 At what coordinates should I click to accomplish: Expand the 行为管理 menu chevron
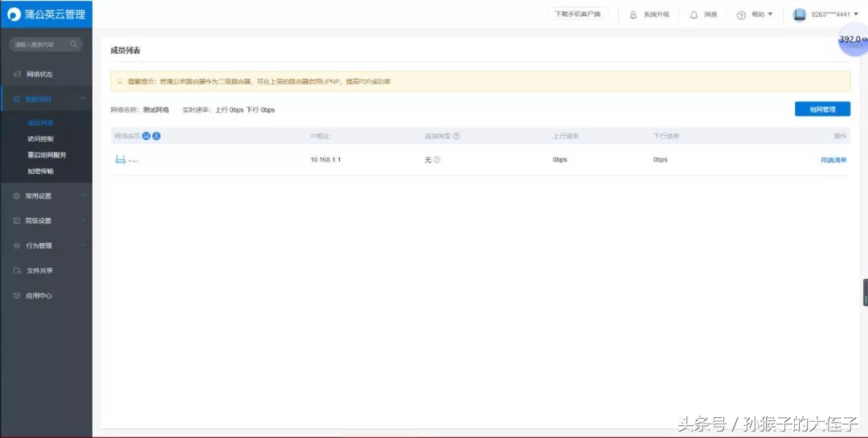[83, 245]
